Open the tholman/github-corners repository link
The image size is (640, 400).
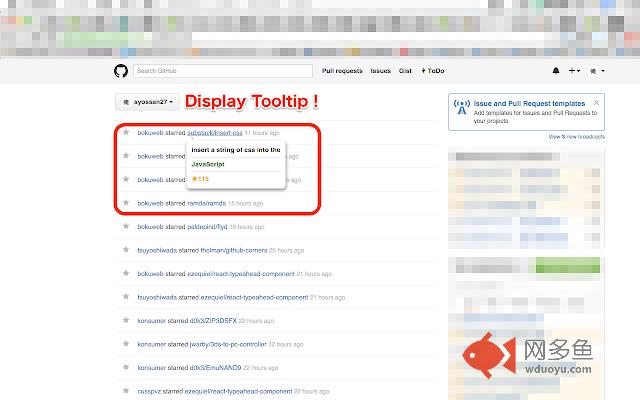pos(234,250)
